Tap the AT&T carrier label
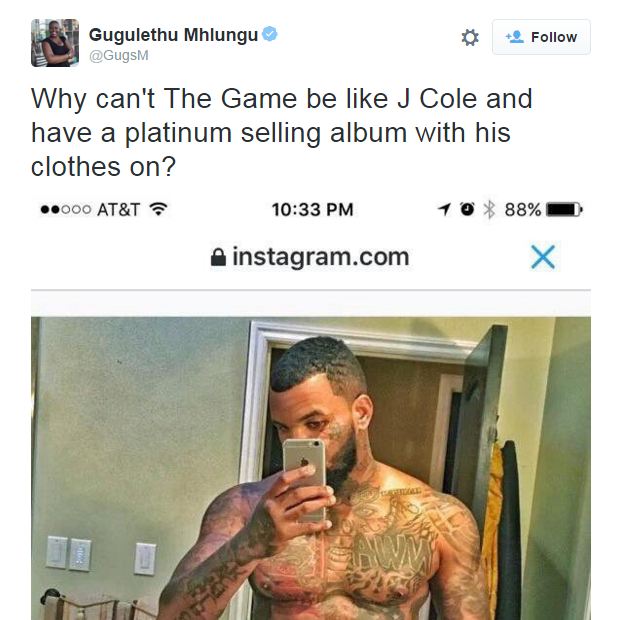The height and width of the screenshot is (620, 617). tap(118, 210)
